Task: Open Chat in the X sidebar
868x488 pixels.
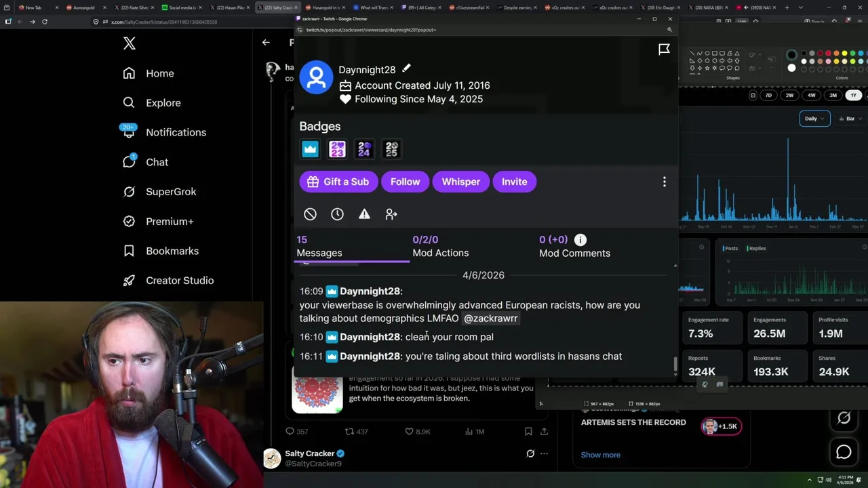Action: [145, 162]
